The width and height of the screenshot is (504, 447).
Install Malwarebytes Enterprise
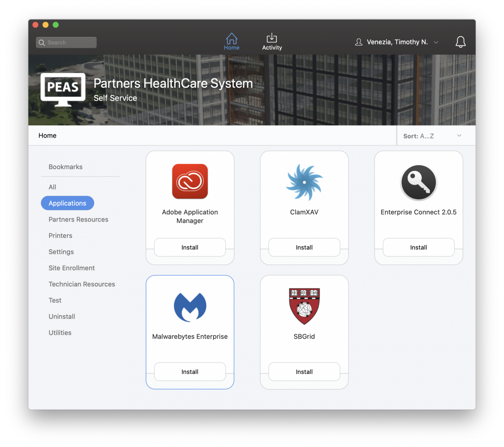[190, 371]
